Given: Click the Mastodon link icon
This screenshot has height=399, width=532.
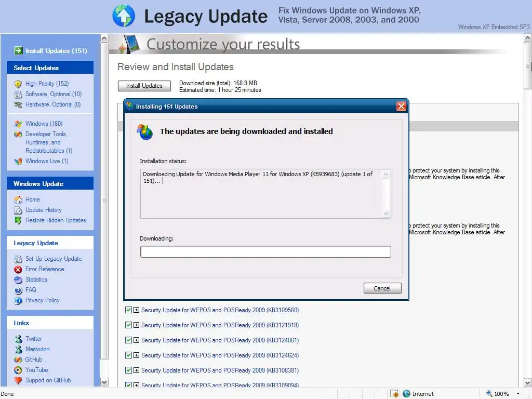Looking at the screenshot, I should 18,350.
